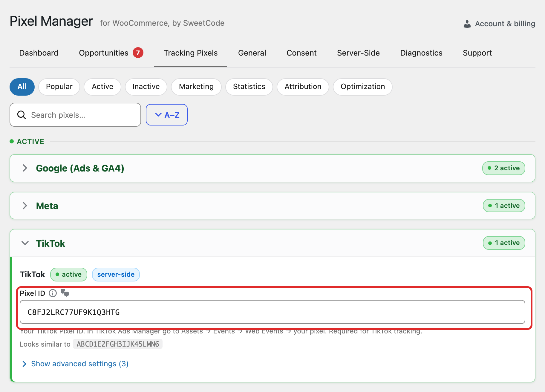Switch to the Server-Side tab
This screenshot has width=545, height=392.
[x=358, y=53]
